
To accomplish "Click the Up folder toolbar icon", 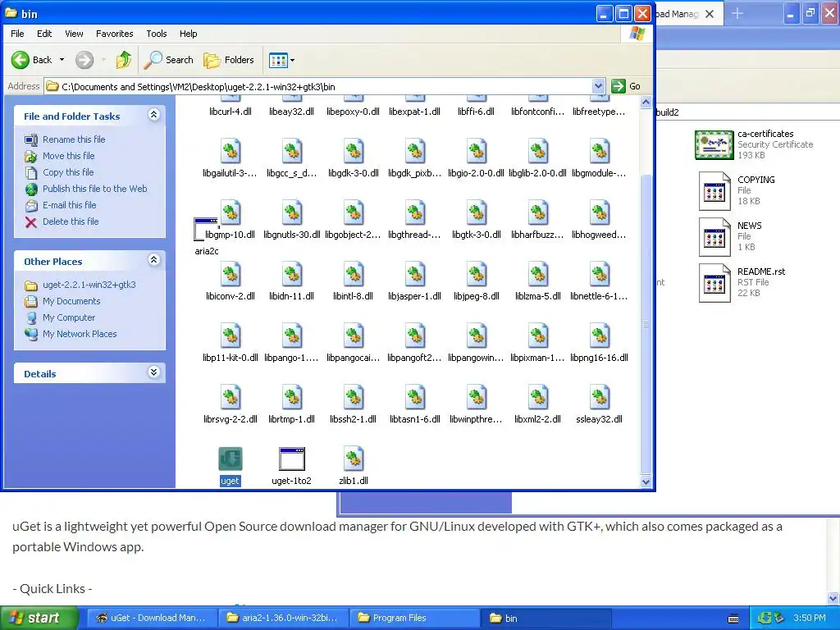I will coord(124,60).
